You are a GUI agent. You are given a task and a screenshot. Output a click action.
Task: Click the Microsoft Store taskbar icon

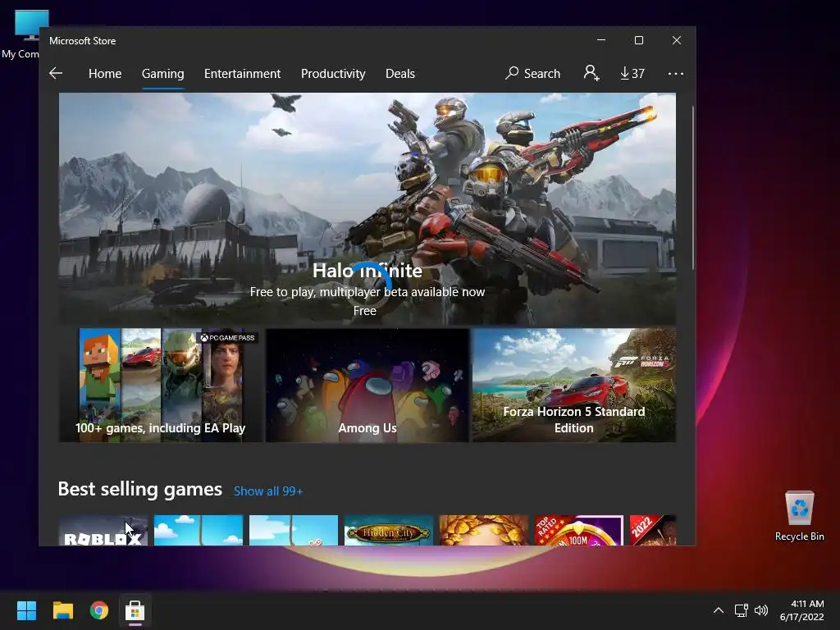click(135, 610)
